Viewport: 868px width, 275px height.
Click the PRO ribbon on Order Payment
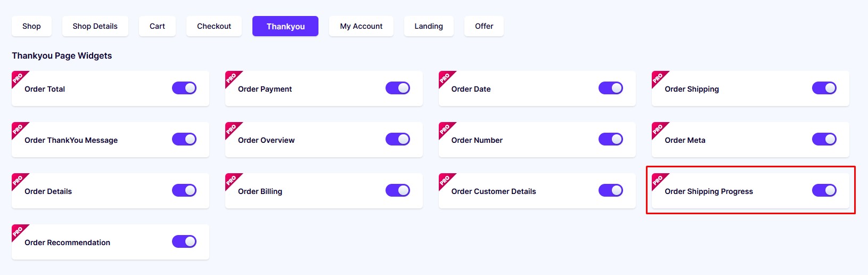232,78
